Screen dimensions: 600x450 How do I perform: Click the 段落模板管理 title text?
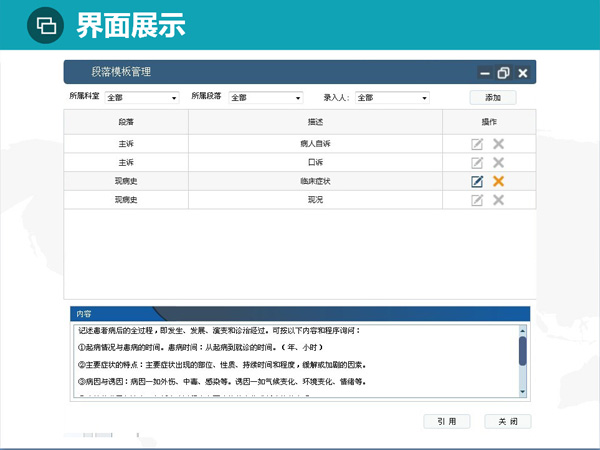click(121, 72)
